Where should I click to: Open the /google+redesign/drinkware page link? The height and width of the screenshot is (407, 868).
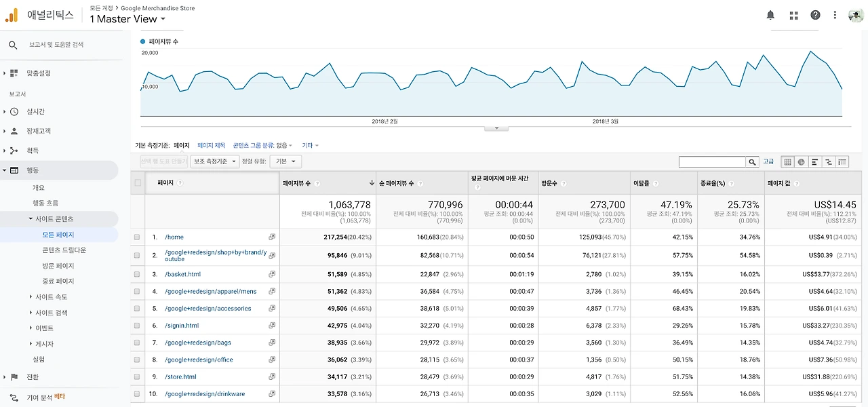205,394
